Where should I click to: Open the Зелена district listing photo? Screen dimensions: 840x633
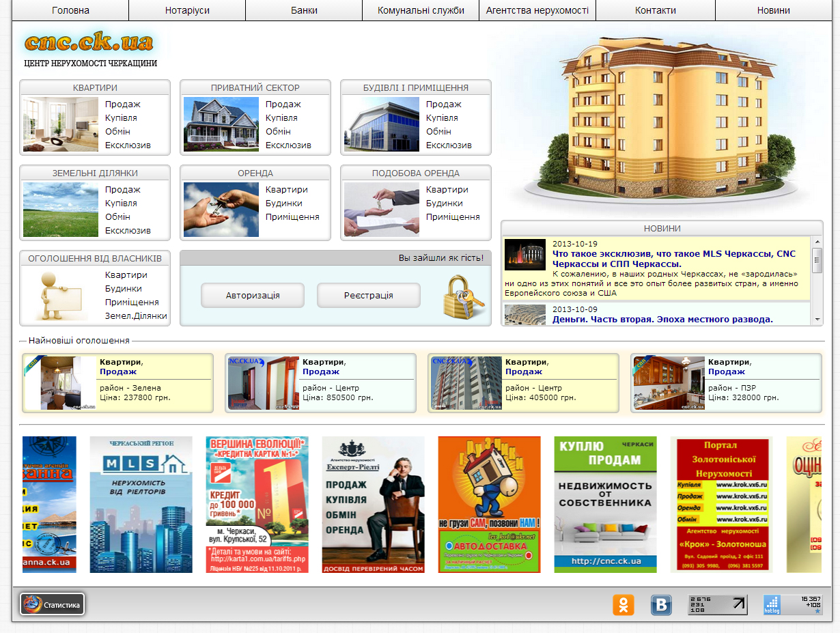(x=61, y=382)
